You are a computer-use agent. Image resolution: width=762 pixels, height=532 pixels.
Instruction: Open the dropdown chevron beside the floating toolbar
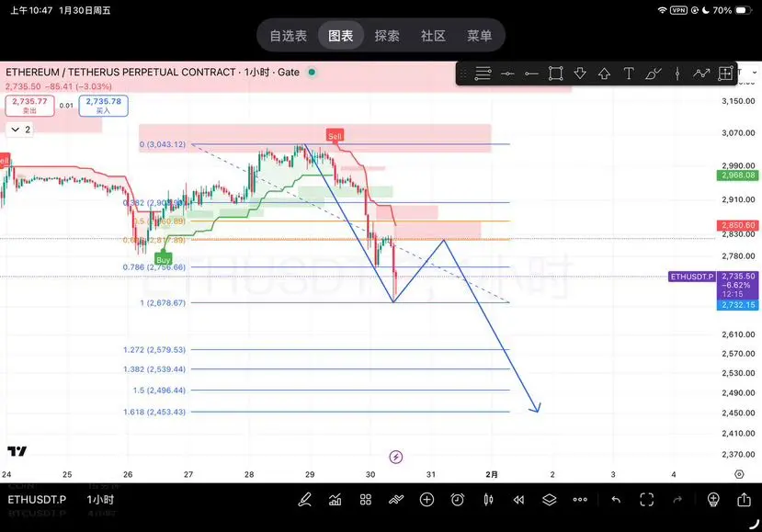coord(755,73)
